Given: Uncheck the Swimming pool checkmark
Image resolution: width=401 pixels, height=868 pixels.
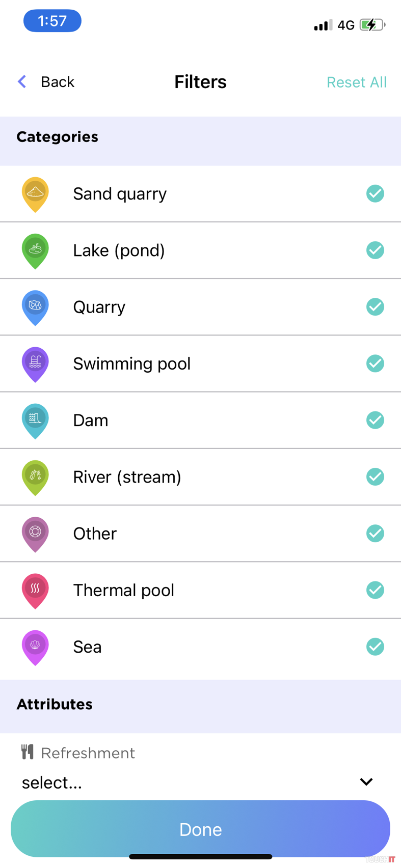Looking at the screenshot, I should click(x=375, y=363).
